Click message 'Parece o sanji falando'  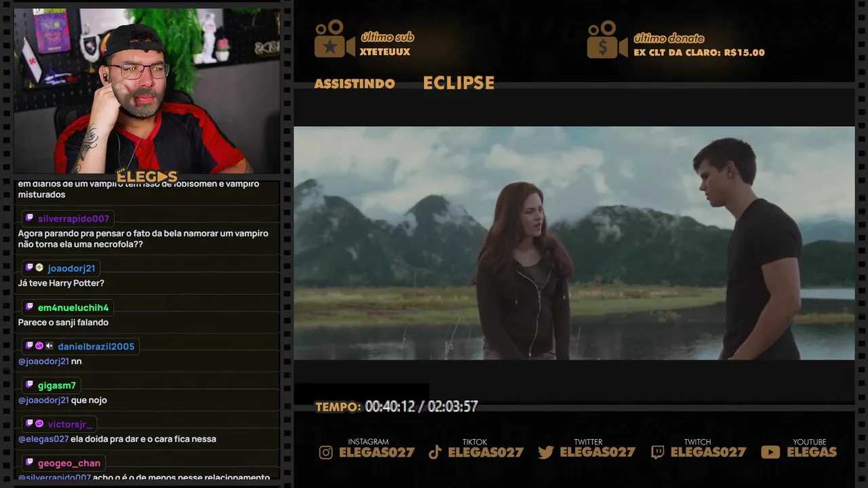pyautogui.click(x=63, y=323)
